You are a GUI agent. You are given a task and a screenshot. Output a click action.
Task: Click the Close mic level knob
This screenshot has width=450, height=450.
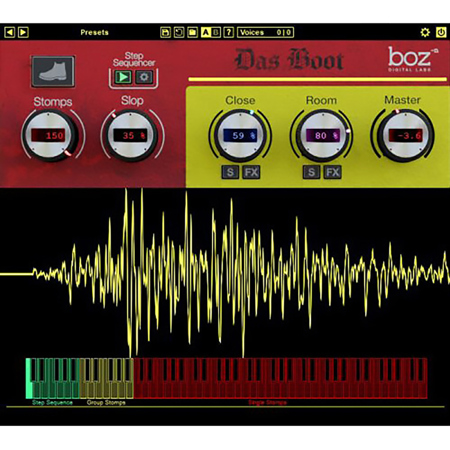click(240, 135)
